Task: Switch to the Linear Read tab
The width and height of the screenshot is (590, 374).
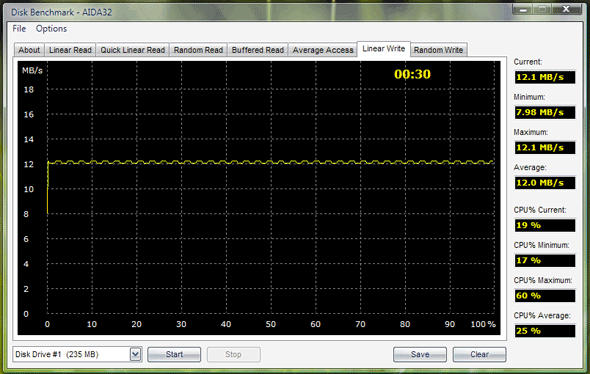Action: click(x=70, y=50)
